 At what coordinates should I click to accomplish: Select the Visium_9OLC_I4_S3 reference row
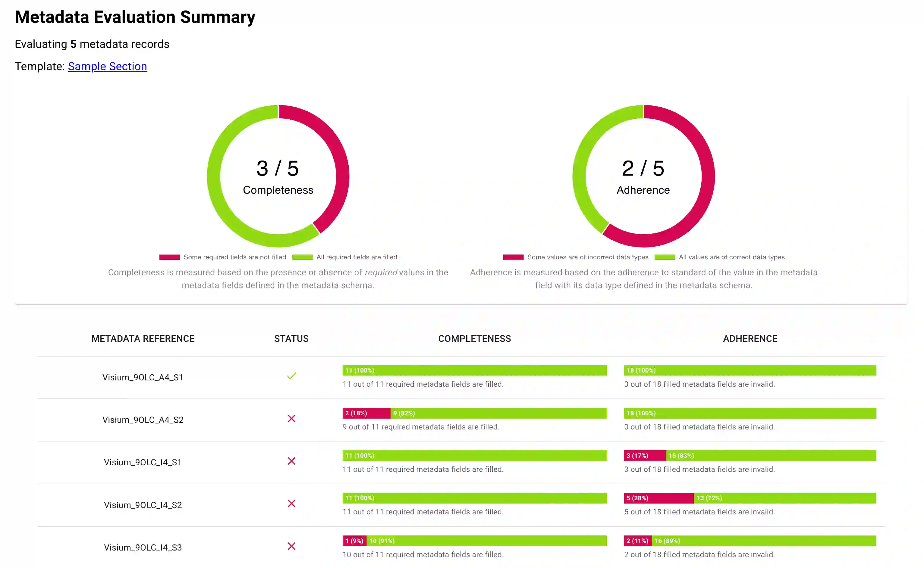tap(143, 548)
